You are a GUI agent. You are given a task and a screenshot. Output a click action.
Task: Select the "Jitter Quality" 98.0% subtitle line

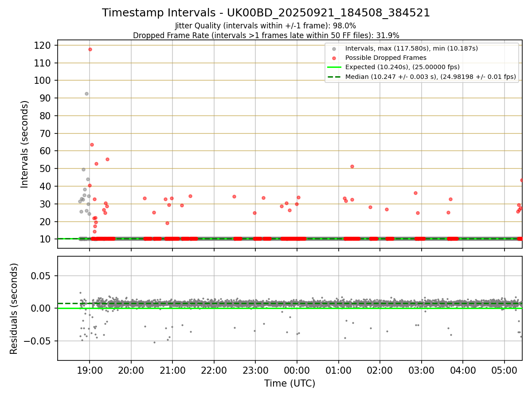click(266, 26)
